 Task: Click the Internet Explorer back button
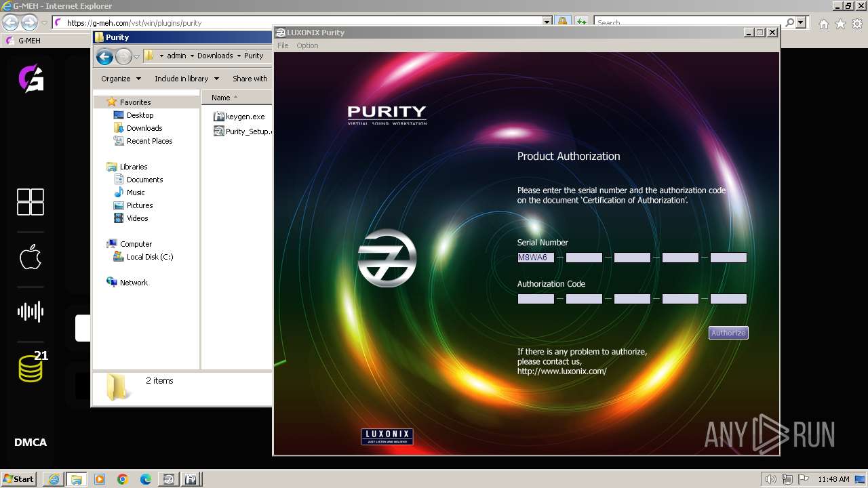click(10, 22)
